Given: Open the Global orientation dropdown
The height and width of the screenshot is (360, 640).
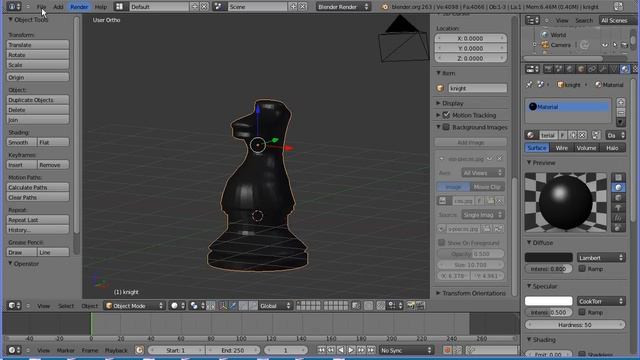Looking at the screenshot, I should pyautogui.click(x=275, y=306).
